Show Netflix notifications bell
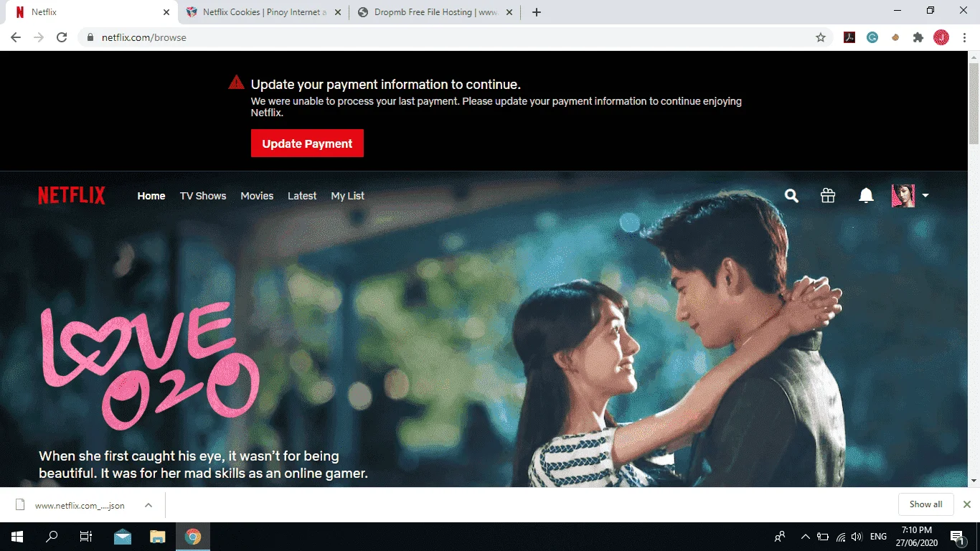This screenshot has height=551, width=980. pos(866,195)
